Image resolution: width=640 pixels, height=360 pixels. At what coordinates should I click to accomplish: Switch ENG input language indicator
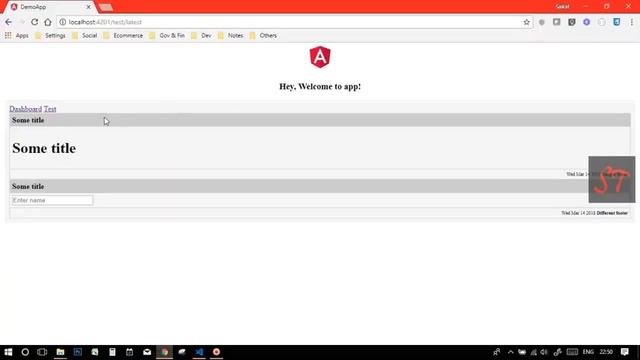pos(588,352)
